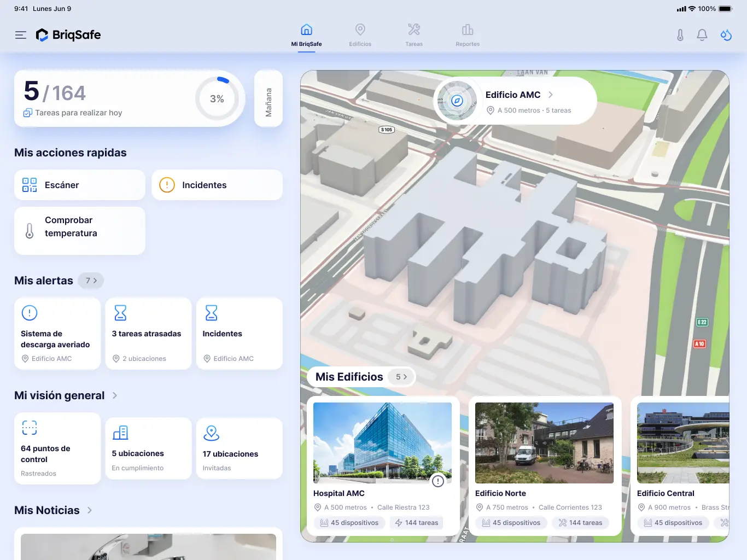The image size is (747, 560).
Task: Open the Incidentes quick action
Action: 217,185
